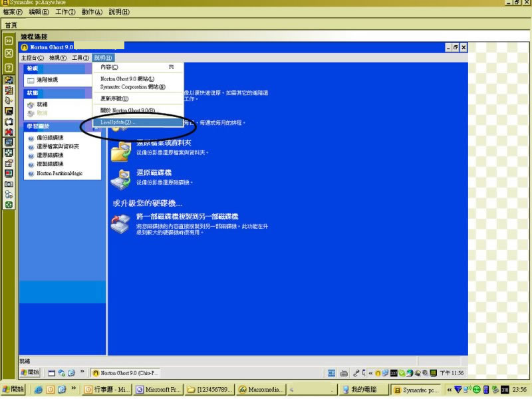Open the question mark help icon in sidebar

9,68
